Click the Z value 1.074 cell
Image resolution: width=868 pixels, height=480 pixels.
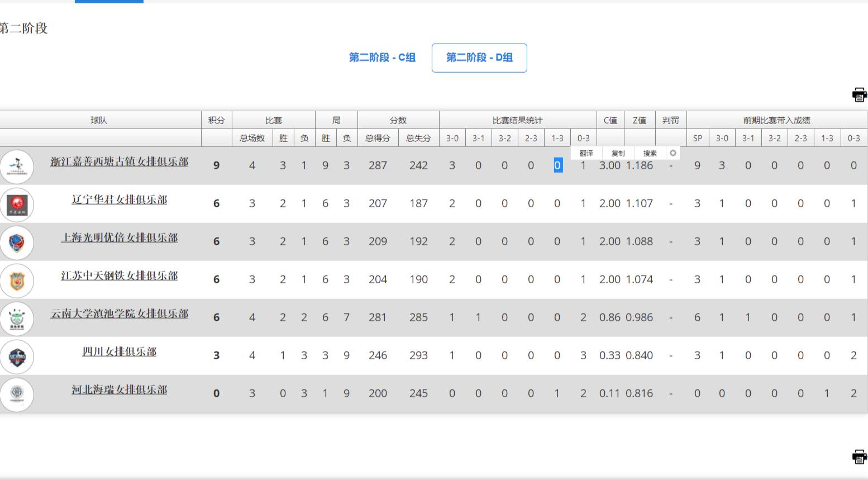tap(640, 279)
